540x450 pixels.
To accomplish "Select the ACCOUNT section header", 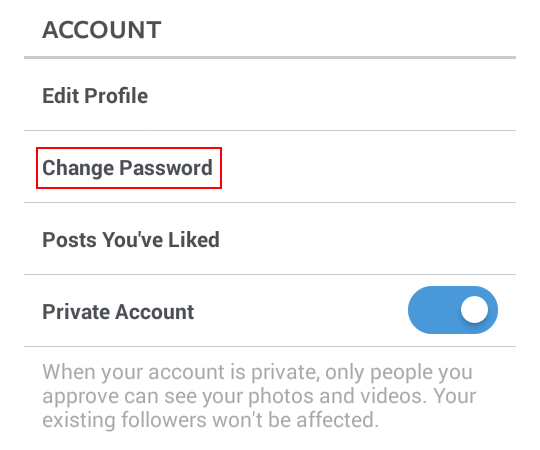I will pos(102,30).
